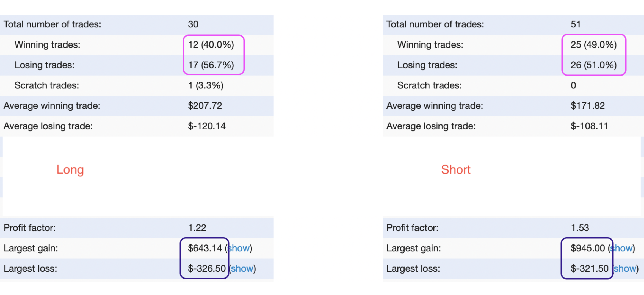Click Short average losing trade $-108.11
This screenshot has width=644, height=295.
589,126
